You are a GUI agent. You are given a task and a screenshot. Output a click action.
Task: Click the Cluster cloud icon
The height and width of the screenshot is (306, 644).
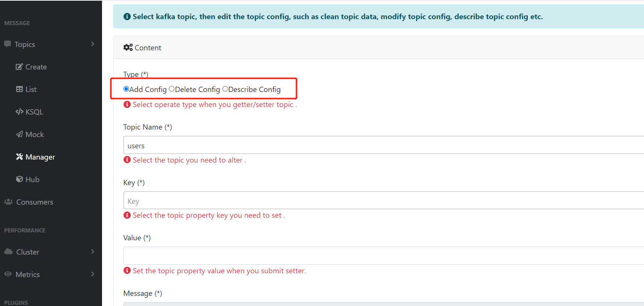[8, 252]
